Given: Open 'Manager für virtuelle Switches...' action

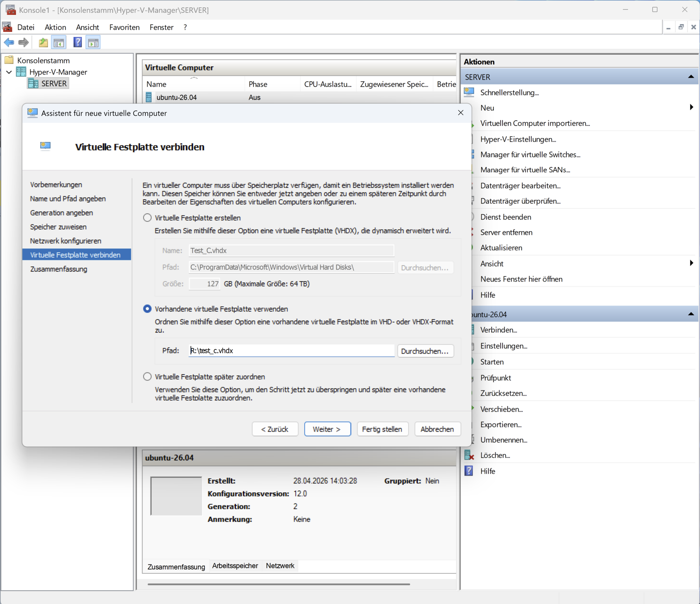Looking at the screenshot, I should 530,154.
